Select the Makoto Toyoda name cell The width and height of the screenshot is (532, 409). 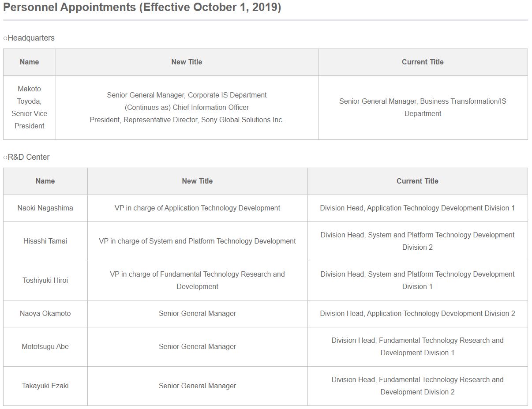pos(30,107)
